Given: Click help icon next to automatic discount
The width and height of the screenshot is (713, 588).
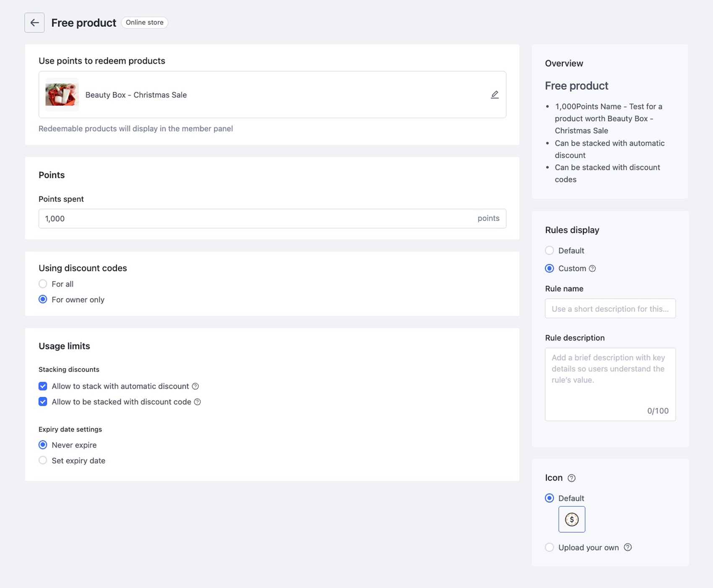Looking at the screenshot, I should pyautogui.click(x=195, y=386).
